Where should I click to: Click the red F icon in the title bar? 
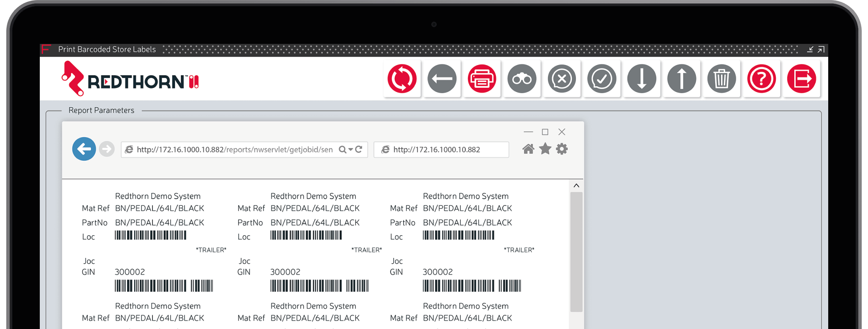pos(46,49)
